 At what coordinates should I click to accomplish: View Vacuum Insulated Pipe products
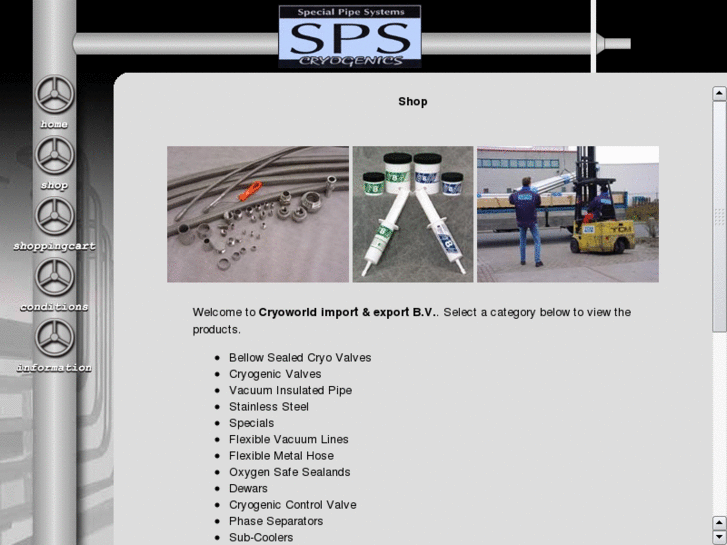290,390
